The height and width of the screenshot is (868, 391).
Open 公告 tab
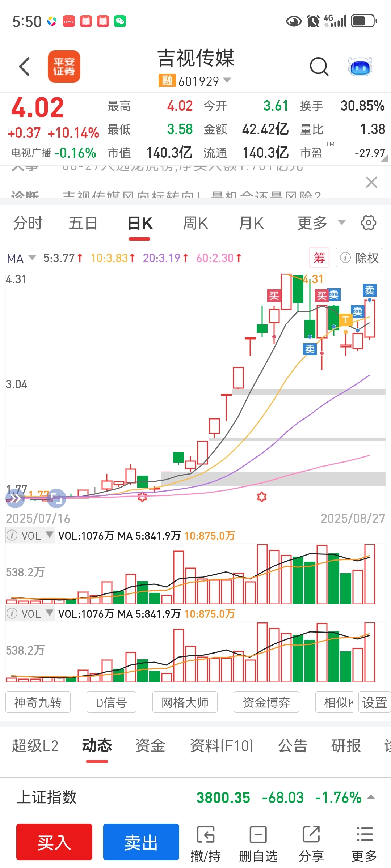293,746
